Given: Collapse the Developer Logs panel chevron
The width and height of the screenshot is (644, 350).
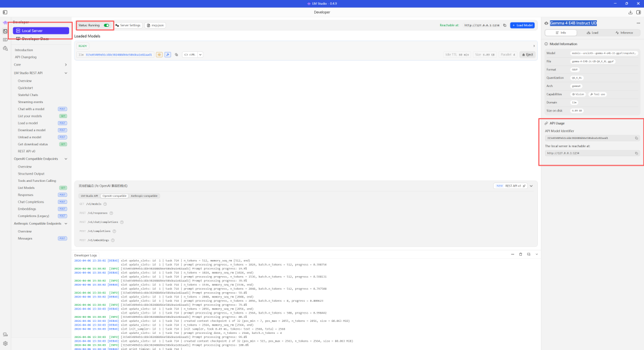Looking at the screenshot, I should tap(537, 254).
